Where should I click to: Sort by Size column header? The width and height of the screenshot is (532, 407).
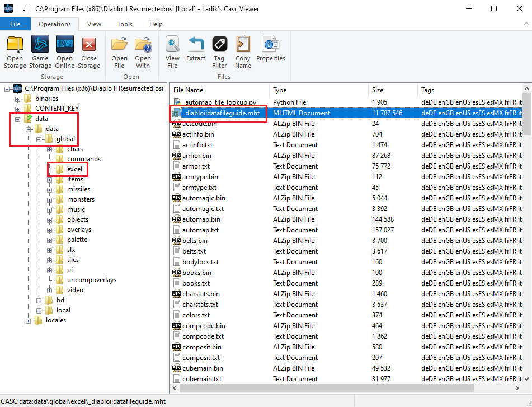[x=393, y=90]
